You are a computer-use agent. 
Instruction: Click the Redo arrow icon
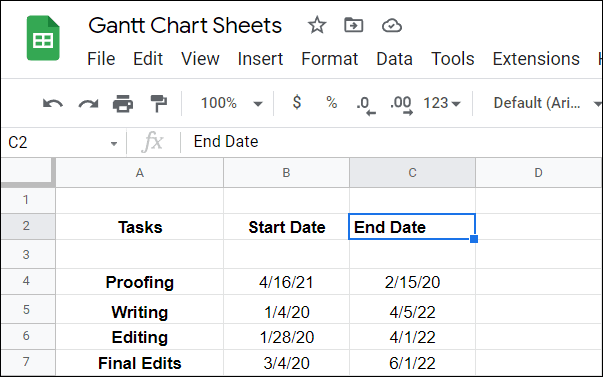88,103
